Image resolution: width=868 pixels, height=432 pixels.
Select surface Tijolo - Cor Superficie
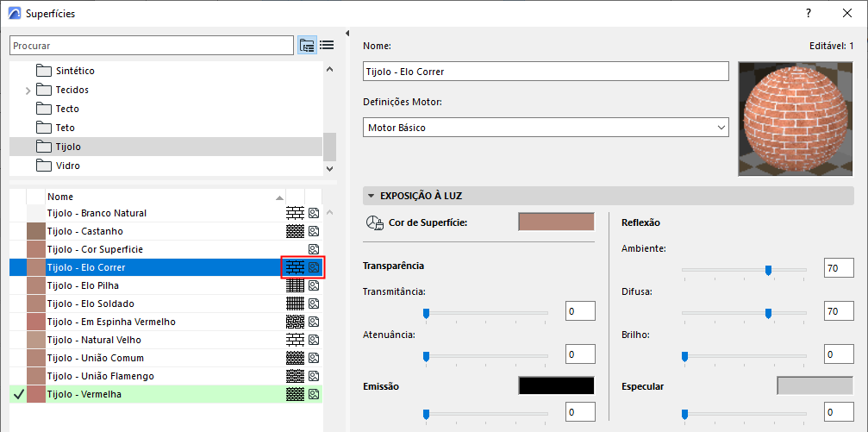tap(166, 249)
